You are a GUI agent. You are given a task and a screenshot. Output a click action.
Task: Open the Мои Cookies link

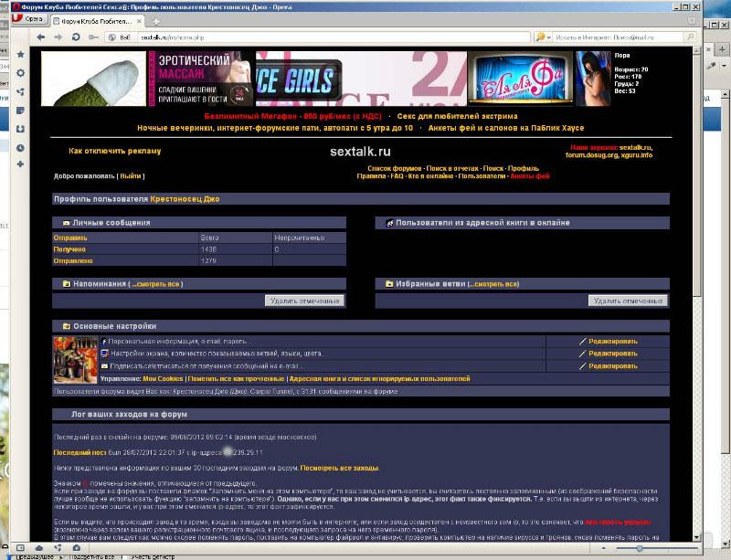163,378
